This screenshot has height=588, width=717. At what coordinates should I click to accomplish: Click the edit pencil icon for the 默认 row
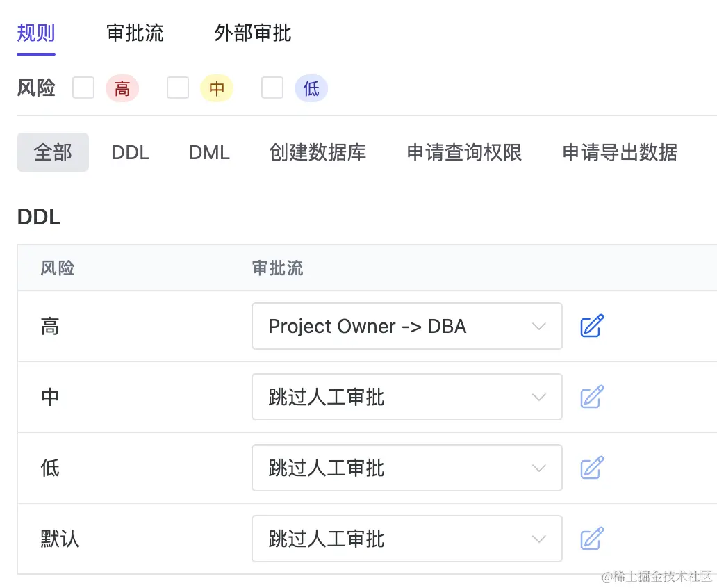(592, 539)
